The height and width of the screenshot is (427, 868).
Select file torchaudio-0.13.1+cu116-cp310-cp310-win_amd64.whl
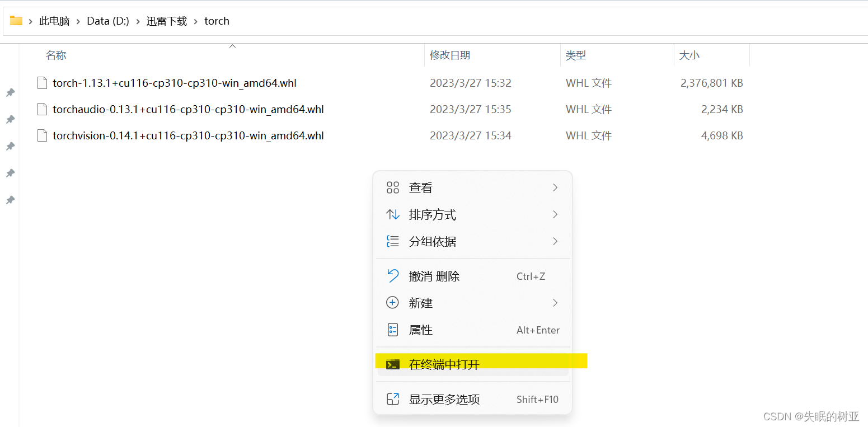(188, 109)
